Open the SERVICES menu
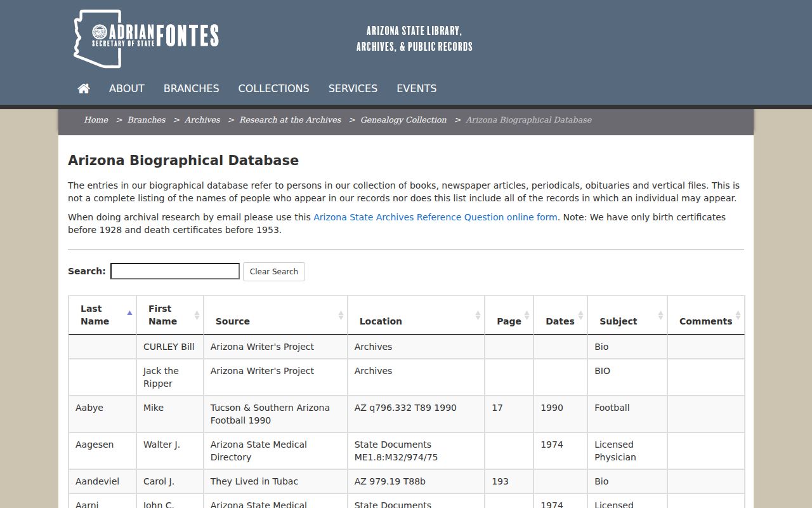Viewport: 812px width, 508px height. 353,88
